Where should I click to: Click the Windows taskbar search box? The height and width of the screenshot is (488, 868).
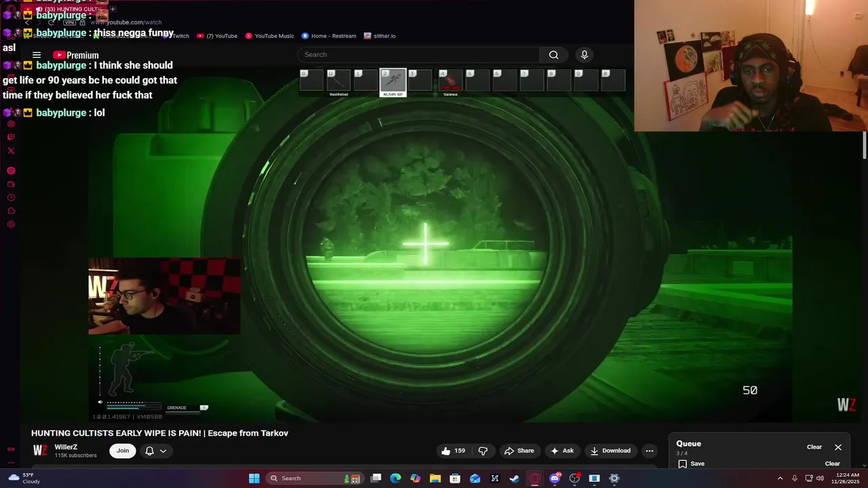(313, 479)
